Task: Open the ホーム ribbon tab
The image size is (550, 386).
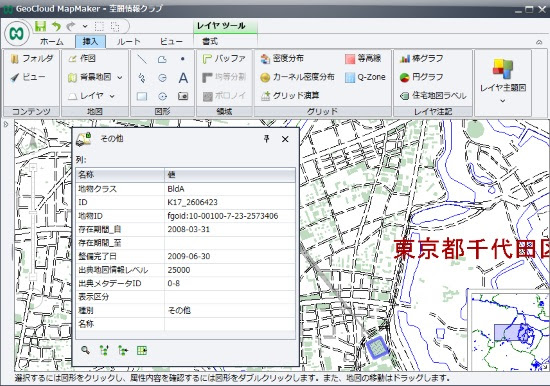Action: [52, 41]
